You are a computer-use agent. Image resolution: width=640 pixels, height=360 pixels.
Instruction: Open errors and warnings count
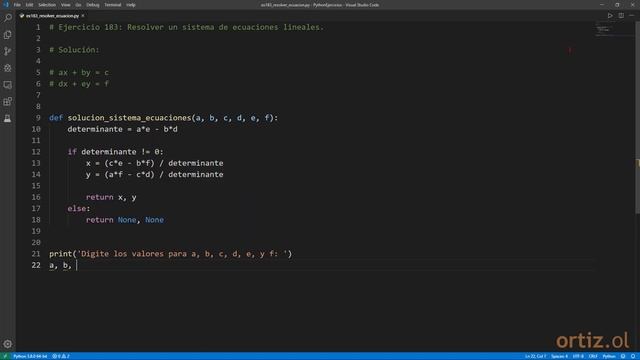tap(60, 356)
